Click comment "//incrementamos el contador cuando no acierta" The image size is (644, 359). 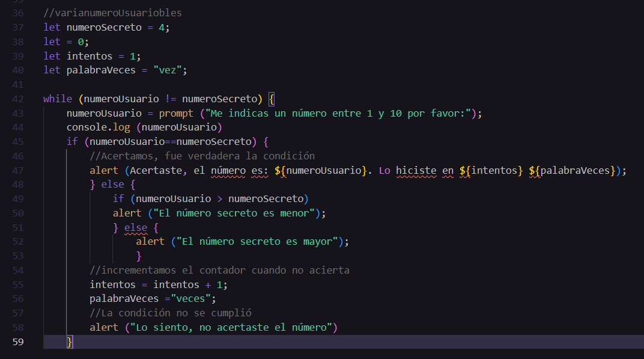click(219, 271)
